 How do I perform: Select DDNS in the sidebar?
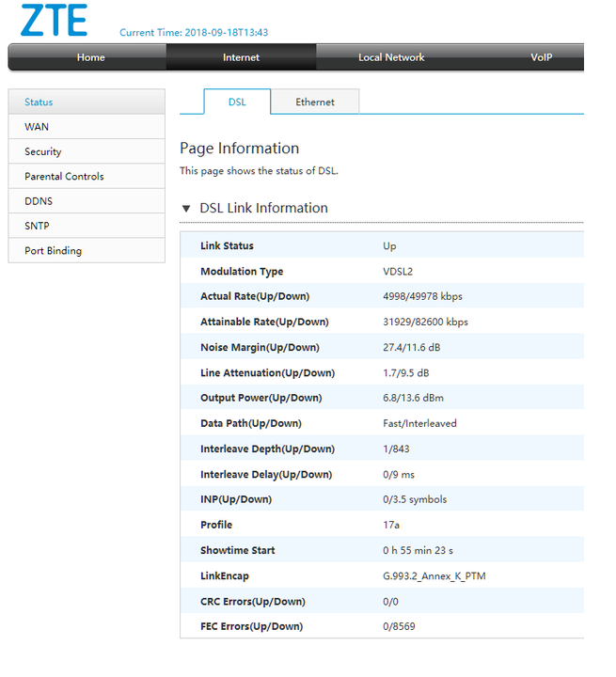39,201
